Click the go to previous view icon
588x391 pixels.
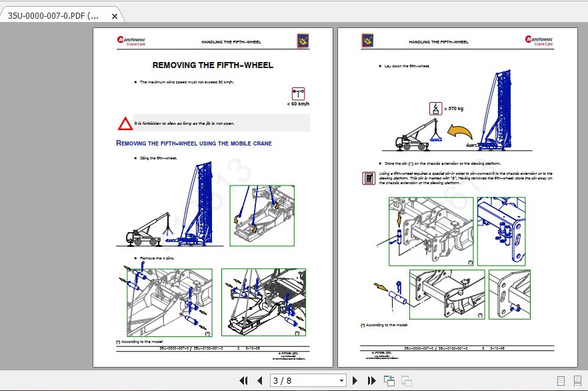pyautogui.click(x=389, y=381)
